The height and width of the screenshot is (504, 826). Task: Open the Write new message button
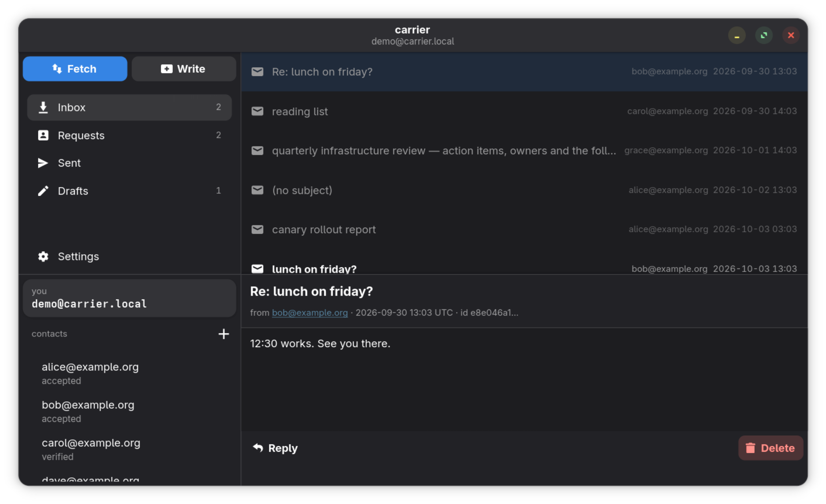pos(183,69)
